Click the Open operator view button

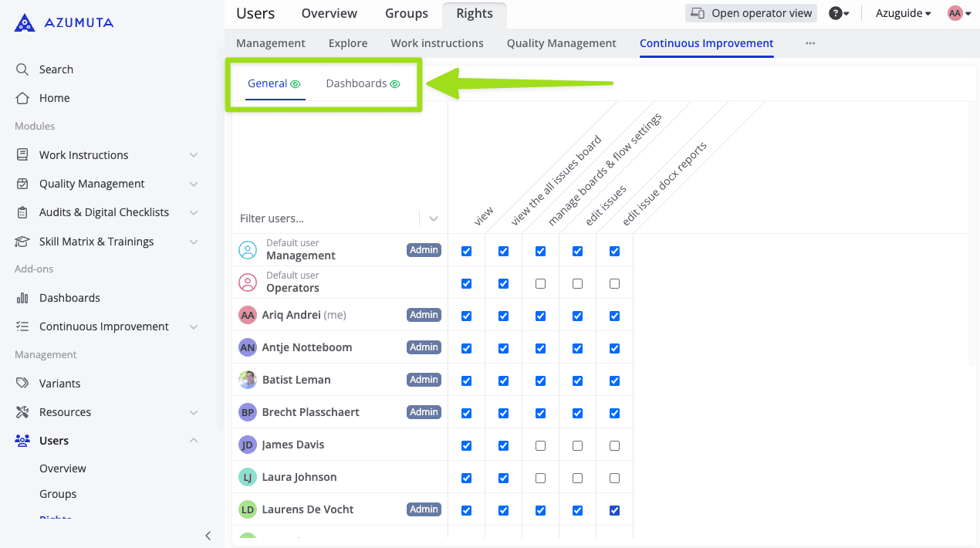tap(751, 13)
